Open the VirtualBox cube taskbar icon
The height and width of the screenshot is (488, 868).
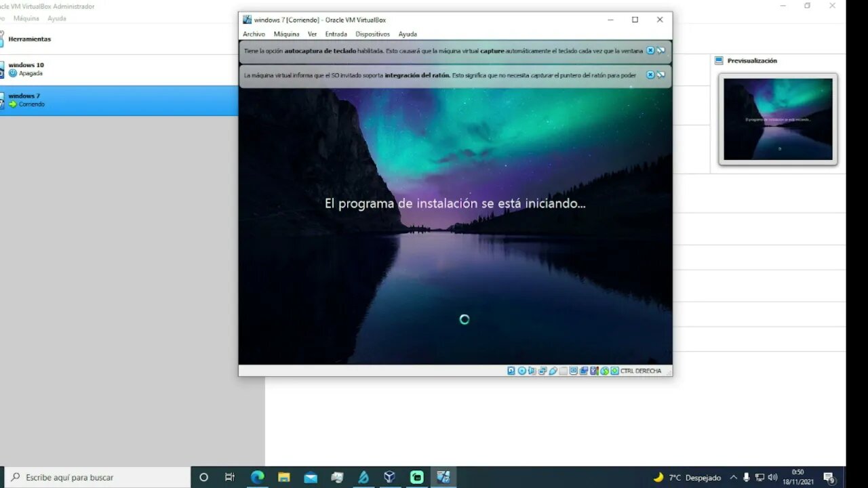point(390,477)
